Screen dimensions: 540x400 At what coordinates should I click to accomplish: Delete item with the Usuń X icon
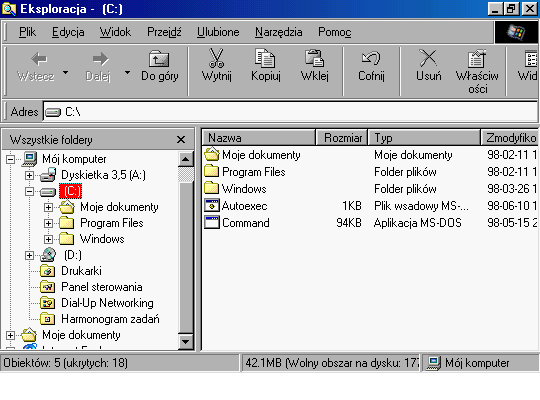coord(428,66)
